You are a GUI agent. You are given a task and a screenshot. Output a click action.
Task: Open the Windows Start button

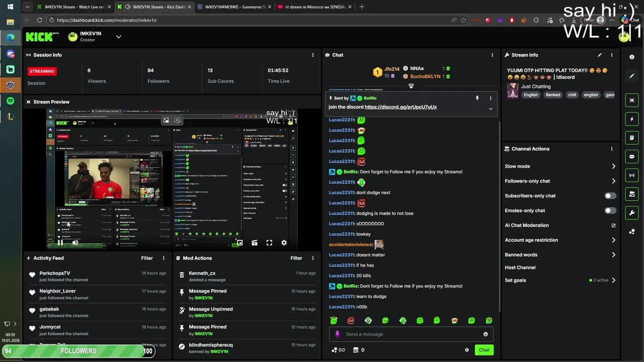click(10, 7)
